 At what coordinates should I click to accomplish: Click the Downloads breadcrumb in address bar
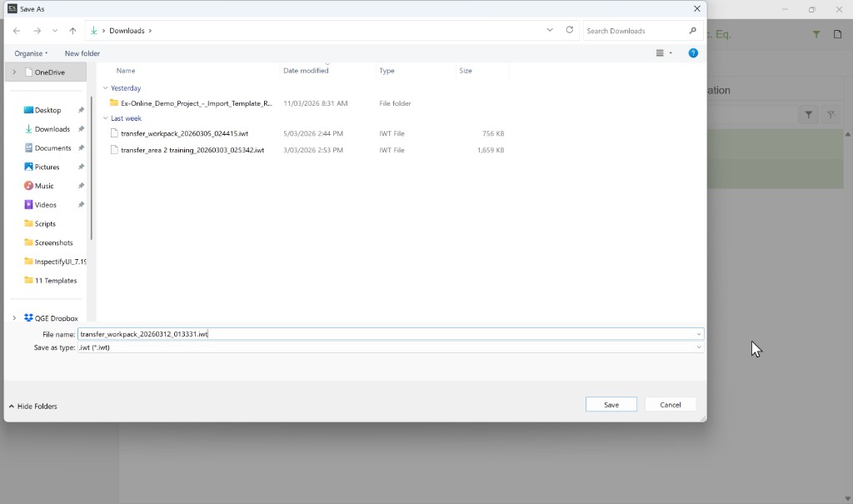[127, 31]
